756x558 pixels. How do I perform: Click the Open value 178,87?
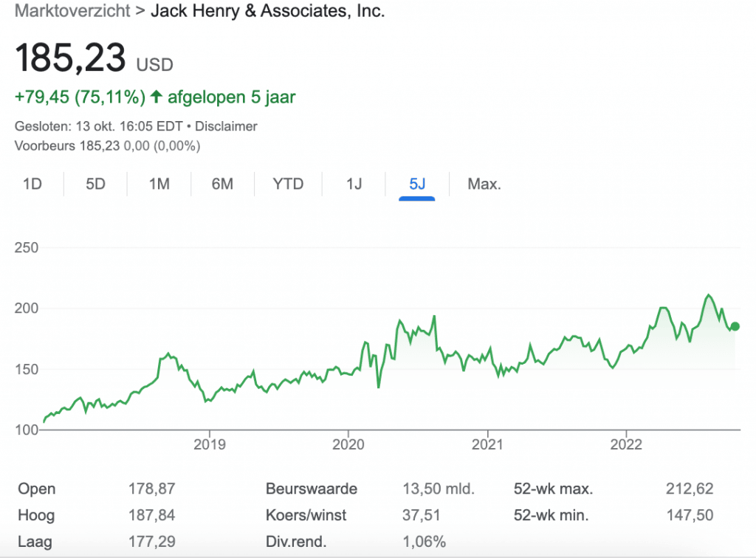(151, 489)
